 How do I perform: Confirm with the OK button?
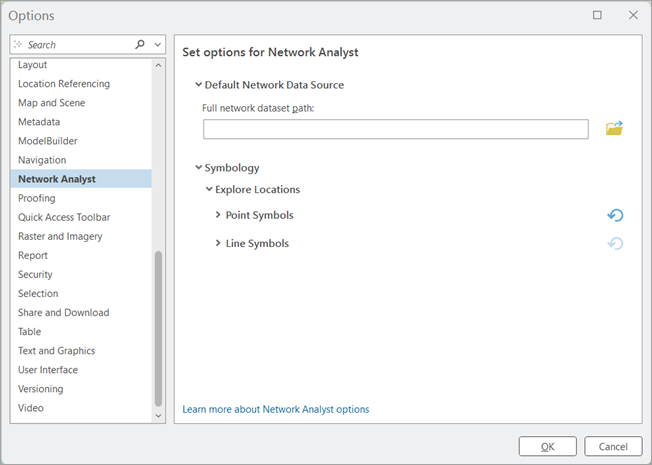(548, 446)
